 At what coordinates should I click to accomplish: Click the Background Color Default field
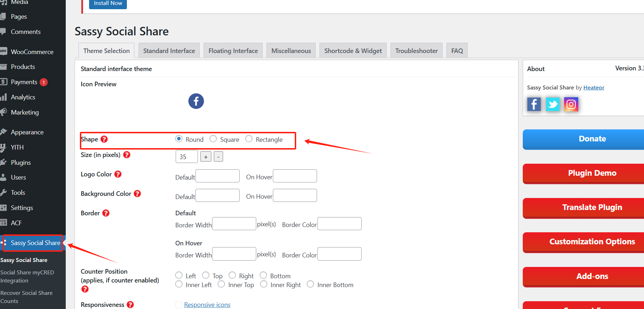click(x=217, y=196)
